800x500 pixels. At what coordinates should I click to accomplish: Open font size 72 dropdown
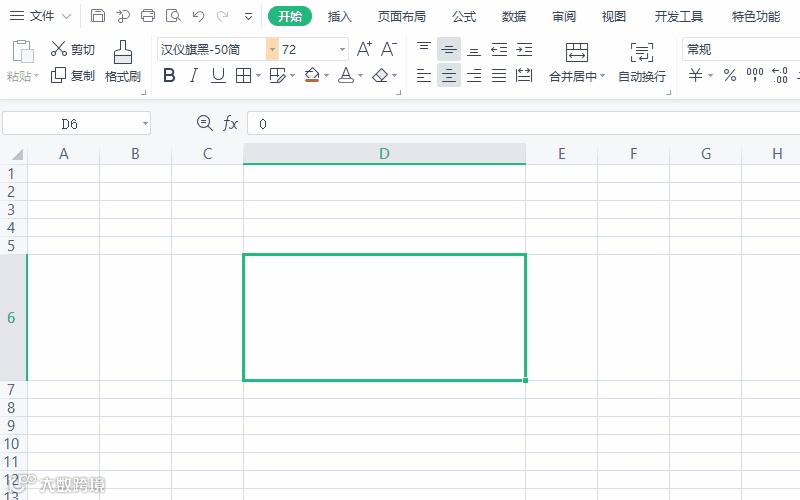point(342,49)
